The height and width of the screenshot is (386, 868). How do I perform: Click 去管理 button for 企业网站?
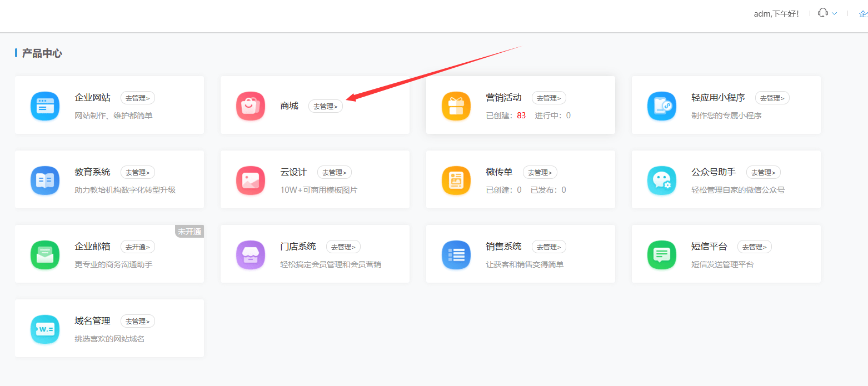138,98
